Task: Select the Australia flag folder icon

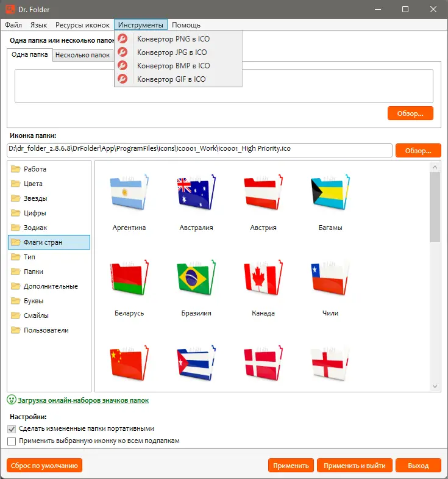Action: pyautogui.click(x=196, y=192)
